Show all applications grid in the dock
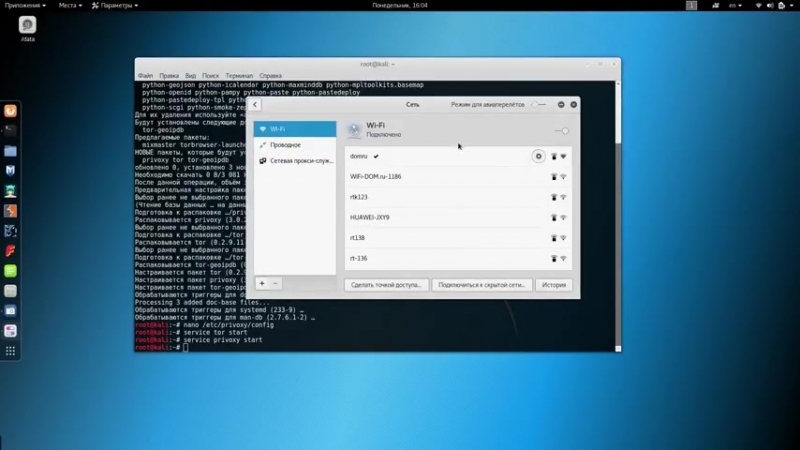This screenshot has width=800, height=450. 10,351
